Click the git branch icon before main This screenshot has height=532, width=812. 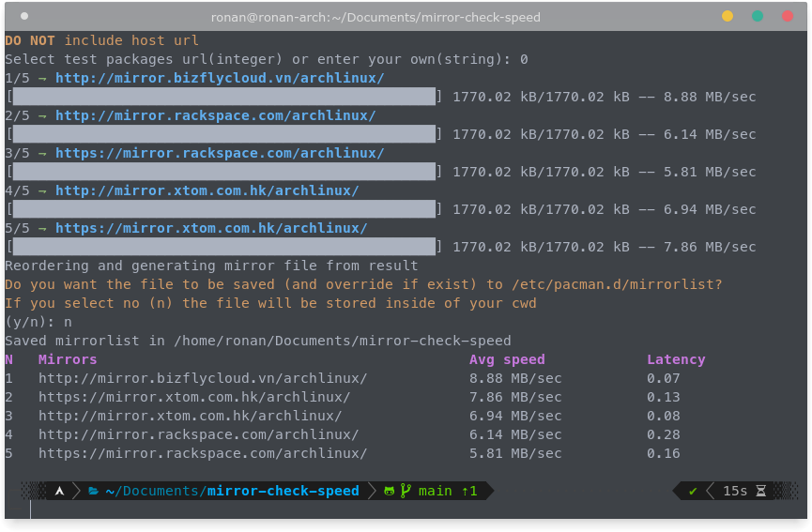406,491
